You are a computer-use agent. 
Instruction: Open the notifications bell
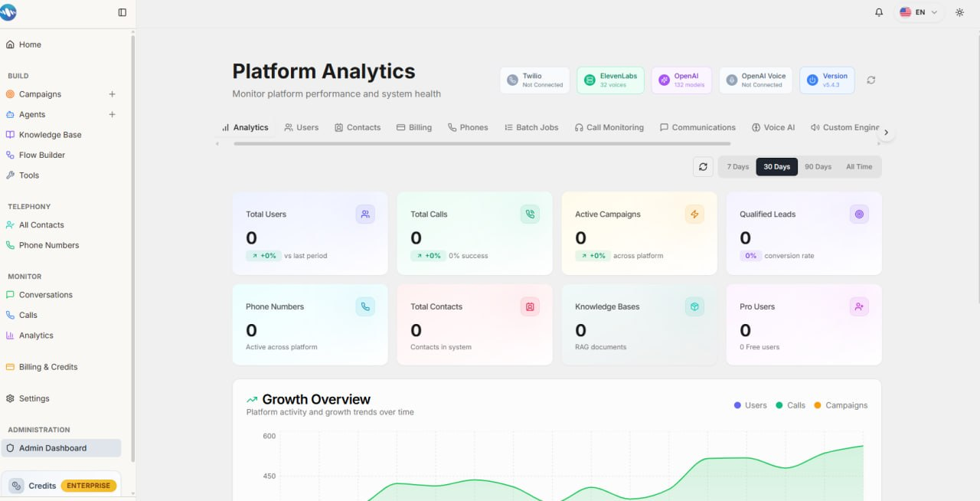[879, 12]
